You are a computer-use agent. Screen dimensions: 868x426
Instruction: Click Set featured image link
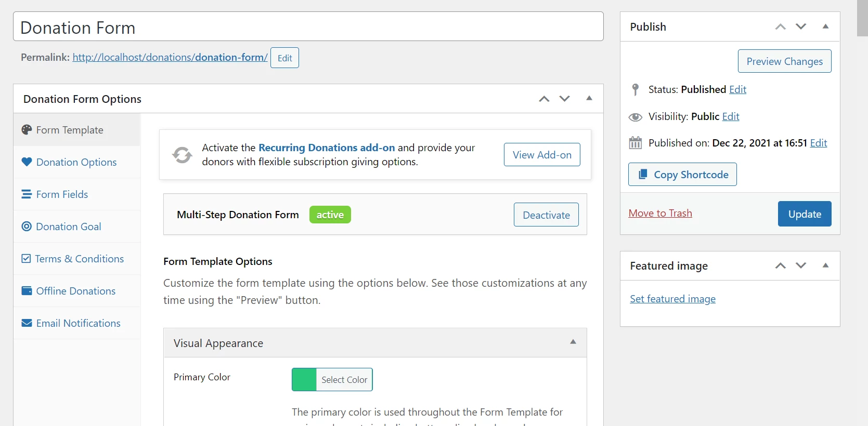tap(672, 299)
